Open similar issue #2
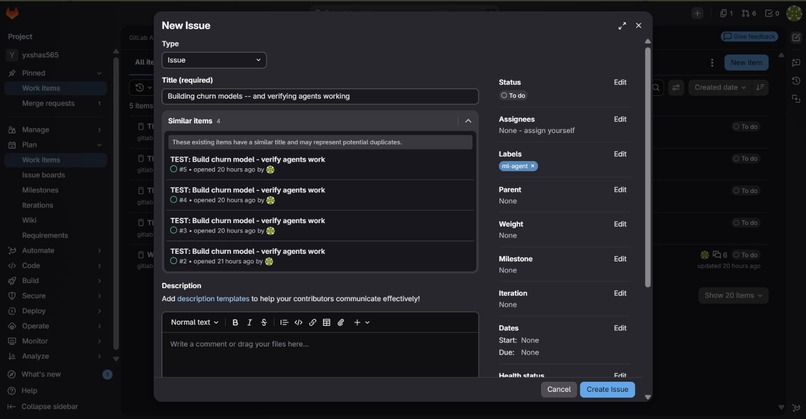806x419 pixels. point(247,251)
